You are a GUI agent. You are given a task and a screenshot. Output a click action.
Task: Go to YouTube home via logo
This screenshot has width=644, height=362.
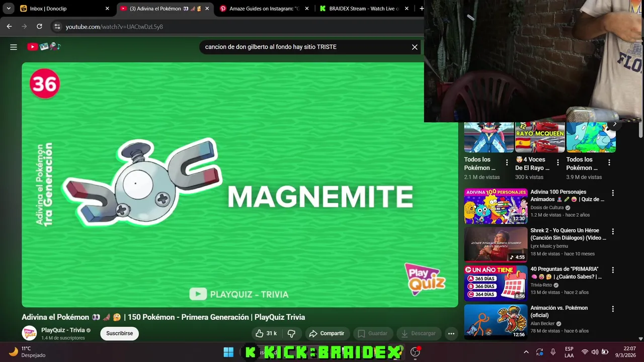click(x=44, y=47)
